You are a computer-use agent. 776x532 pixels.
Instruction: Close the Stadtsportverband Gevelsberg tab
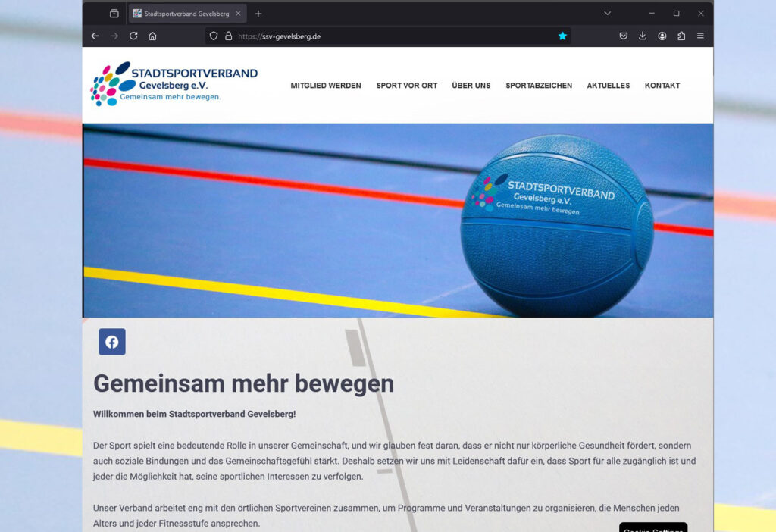point(238,14)
